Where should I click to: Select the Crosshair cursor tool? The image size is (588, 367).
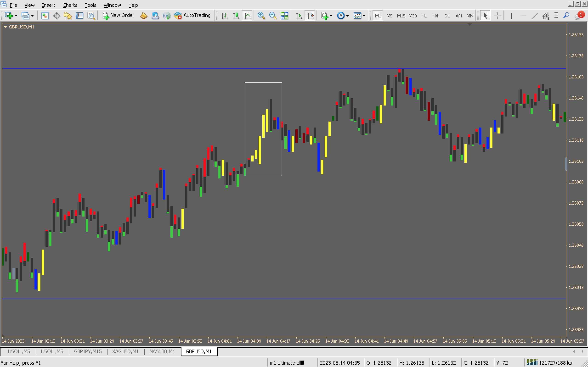point(497,16)
